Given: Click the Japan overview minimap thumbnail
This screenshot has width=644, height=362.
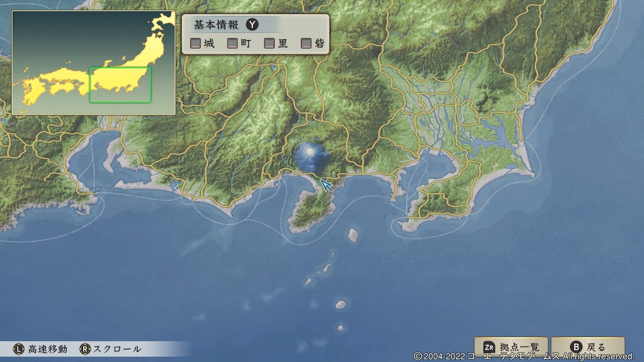Looking at the screenshot, I should point(93,60).
